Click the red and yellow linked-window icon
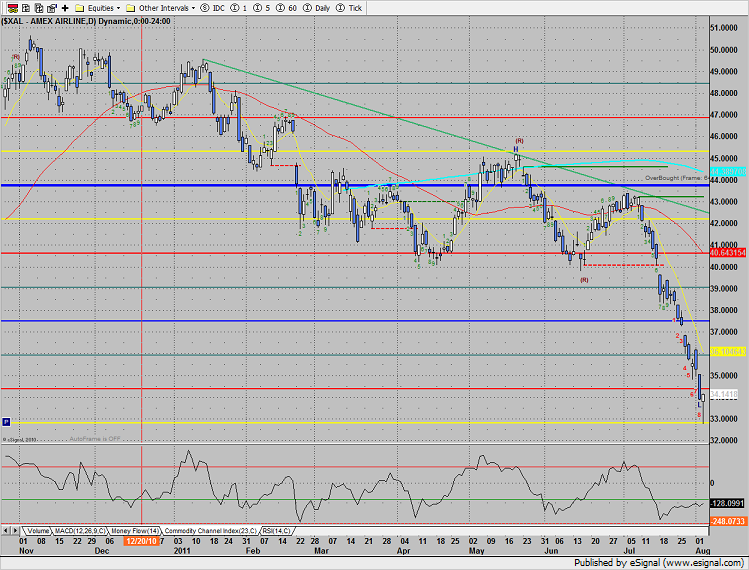This screenshot has width=749, height=570. [13, 8]
